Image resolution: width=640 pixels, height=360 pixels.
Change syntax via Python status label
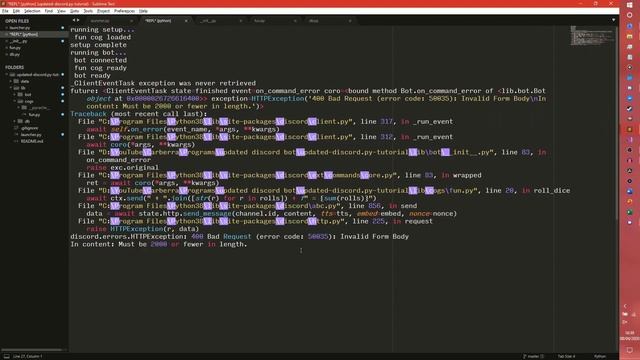600,356
